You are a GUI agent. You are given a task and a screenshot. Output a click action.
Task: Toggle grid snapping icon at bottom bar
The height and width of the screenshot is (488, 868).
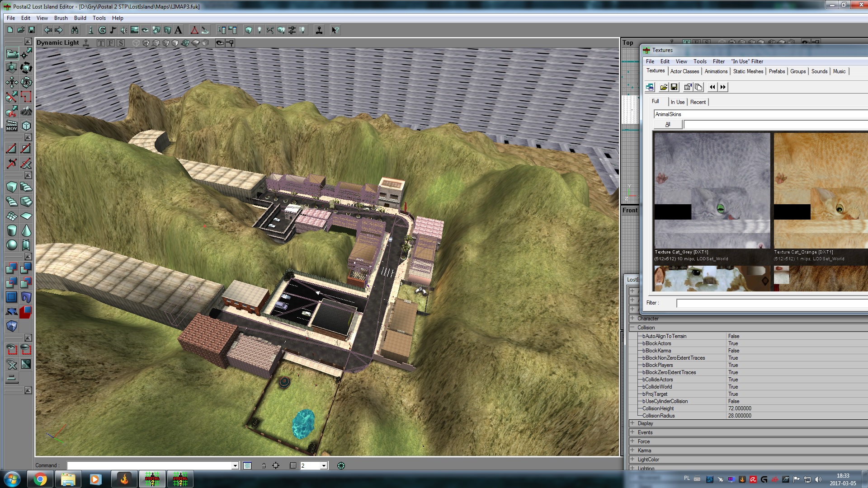click(293, 465)
